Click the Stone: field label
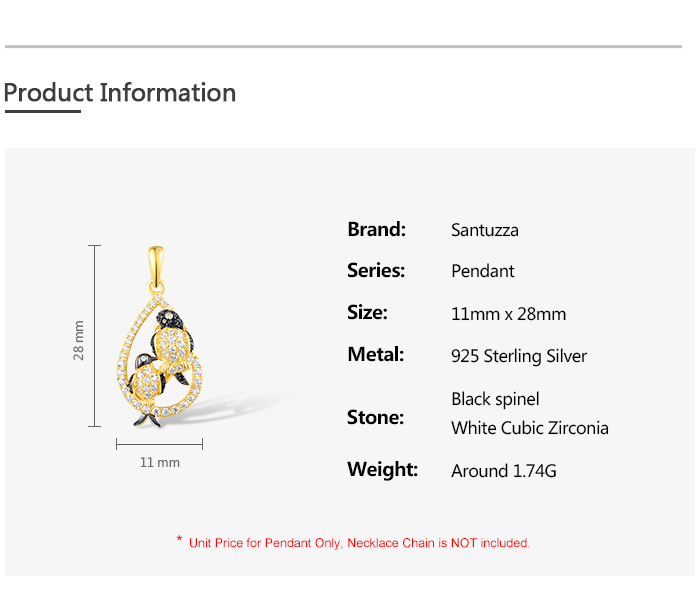 [375, 417]
